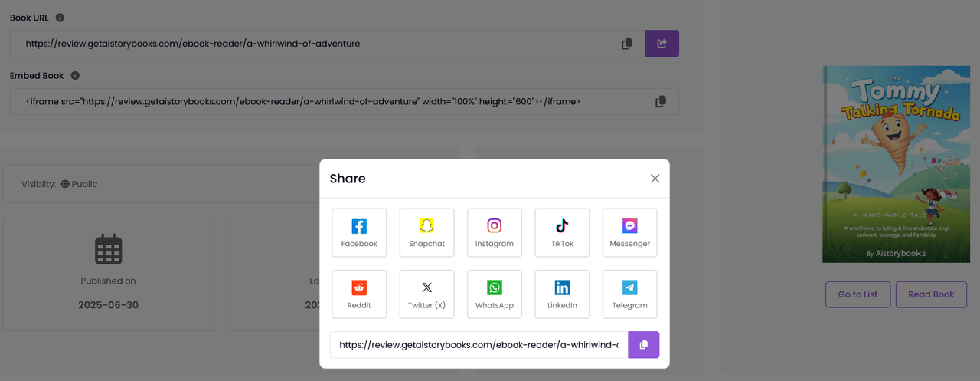Image resolution: width=980 pixels, height=381 pixels.
Task: Show info tooltip for Book URL
Action: (x=60, y=18)
